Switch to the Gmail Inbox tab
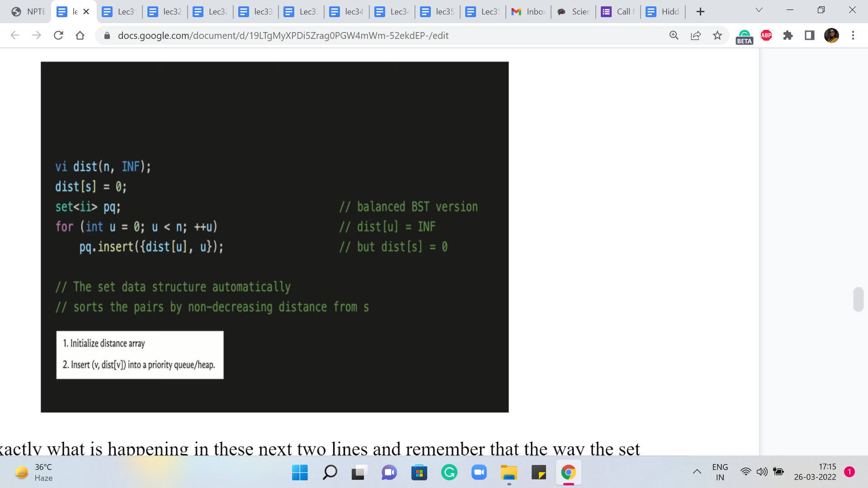 [x=528, y=12]
